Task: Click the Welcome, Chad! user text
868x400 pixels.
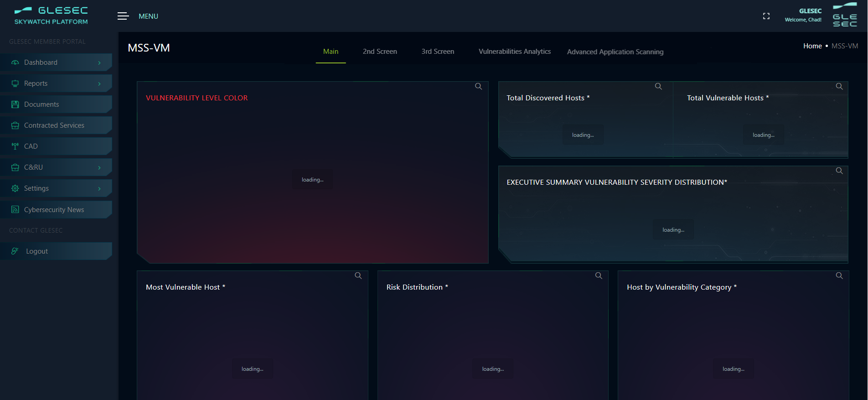Action: [x=803, y=20]
